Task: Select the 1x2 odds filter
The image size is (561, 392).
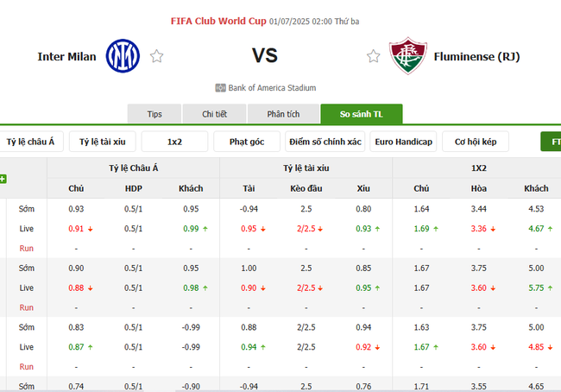Action: [x=174, y=142]
